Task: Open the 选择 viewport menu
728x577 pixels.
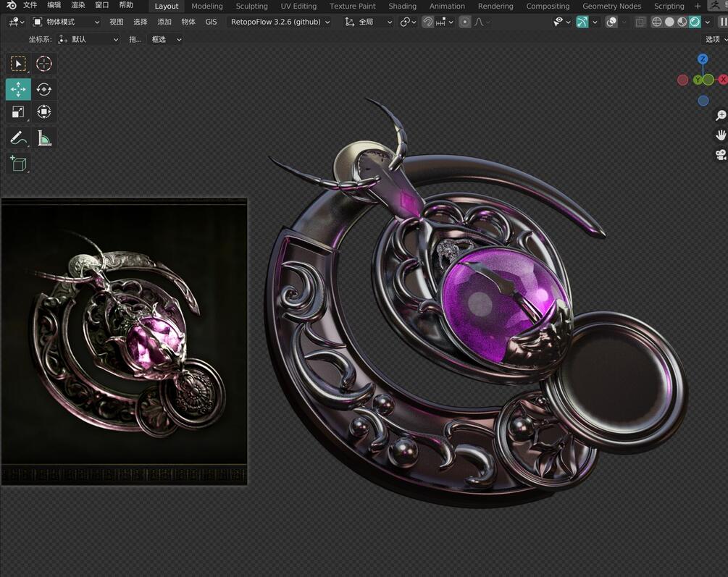Action: (x=141, y=22)
